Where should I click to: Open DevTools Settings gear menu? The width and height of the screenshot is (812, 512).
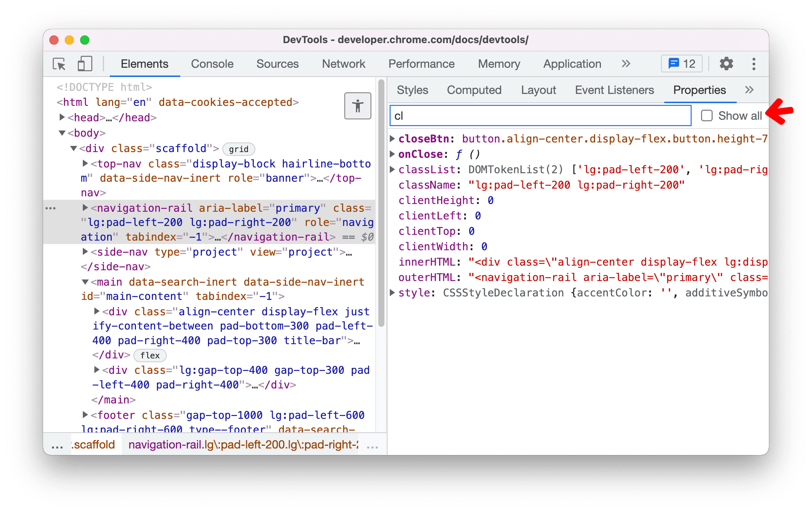[727, 64]
